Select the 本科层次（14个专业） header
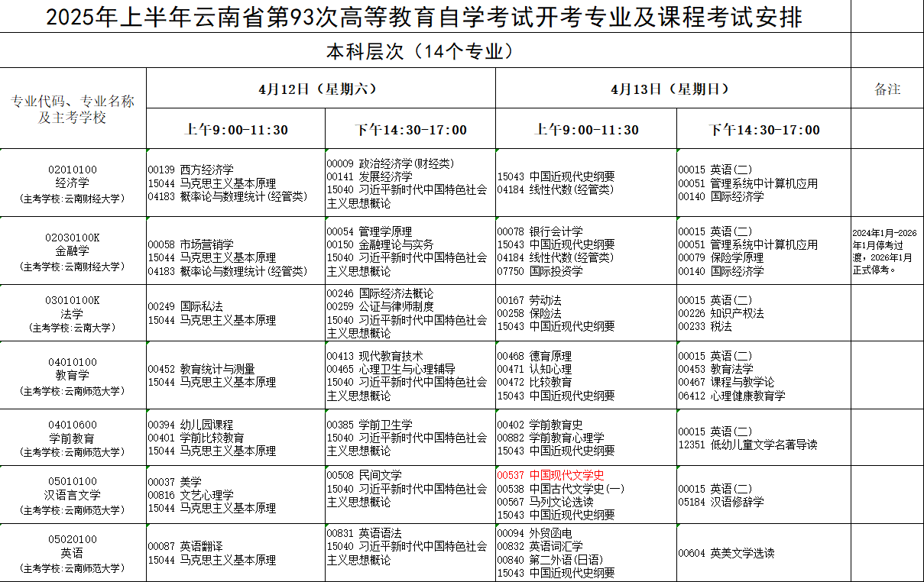 click(423, 53)
